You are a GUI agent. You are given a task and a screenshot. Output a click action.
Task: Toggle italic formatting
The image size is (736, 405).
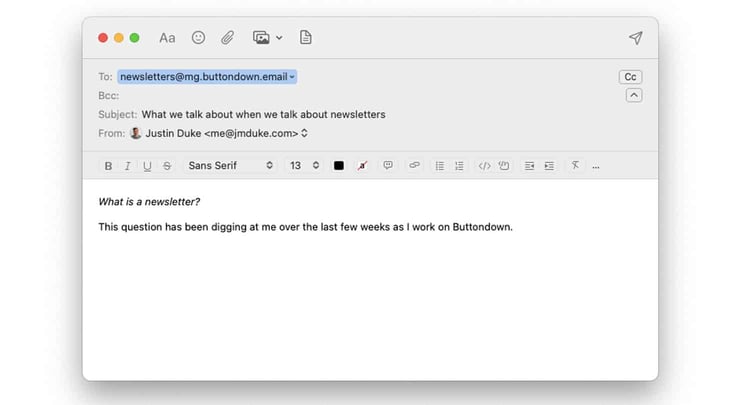(127, 166)
